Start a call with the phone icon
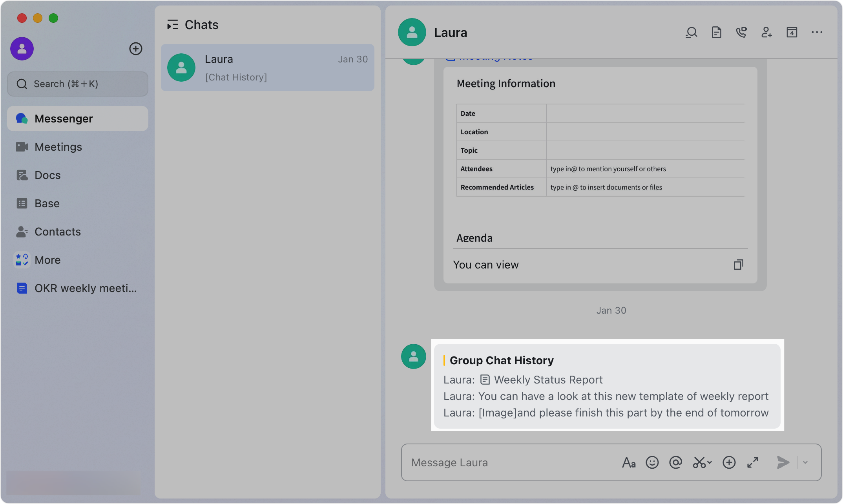Image resolution: width=843 pixels, height=504 pixels. click(741, 33)
